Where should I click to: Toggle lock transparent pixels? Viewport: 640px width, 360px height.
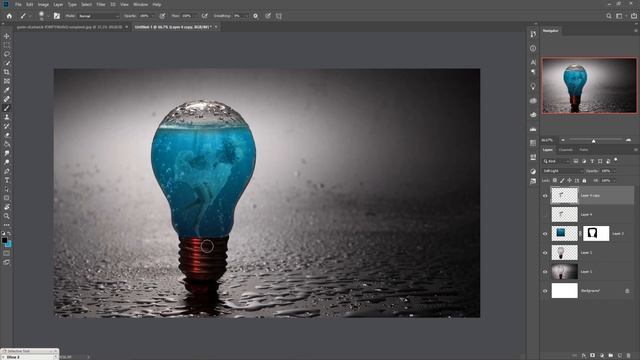click(555, 180)
